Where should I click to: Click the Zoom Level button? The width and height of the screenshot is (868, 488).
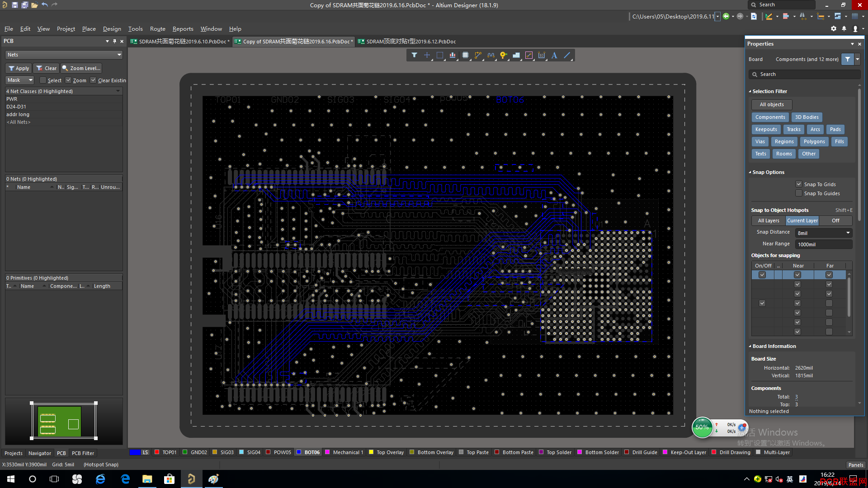pyautogui.click(x=81, y=68)
